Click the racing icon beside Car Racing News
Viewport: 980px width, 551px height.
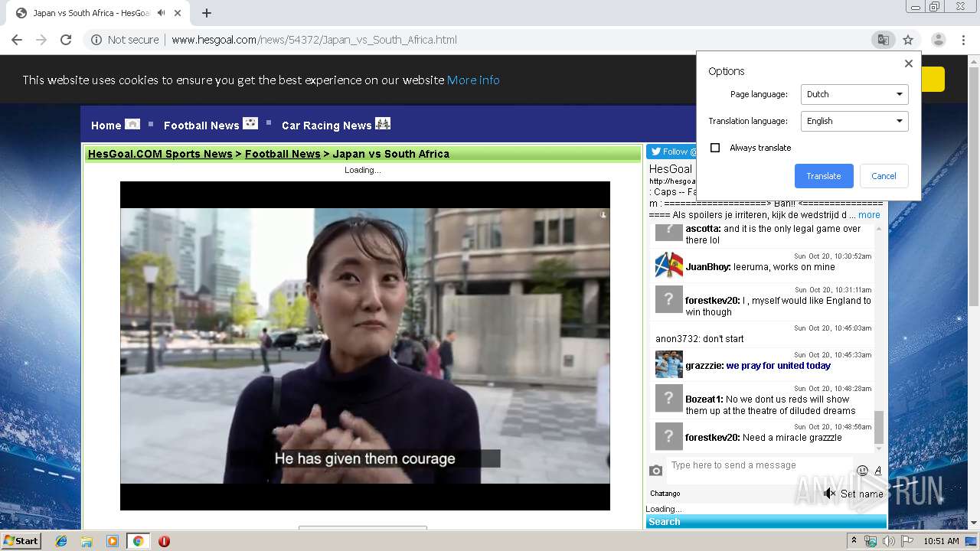pyautogui.click(x=383, y=123)
